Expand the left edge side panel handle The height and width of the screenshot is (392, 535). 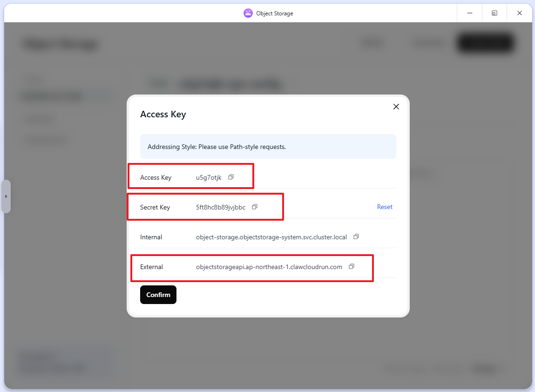pyautogui.click(x=6, y=196)
